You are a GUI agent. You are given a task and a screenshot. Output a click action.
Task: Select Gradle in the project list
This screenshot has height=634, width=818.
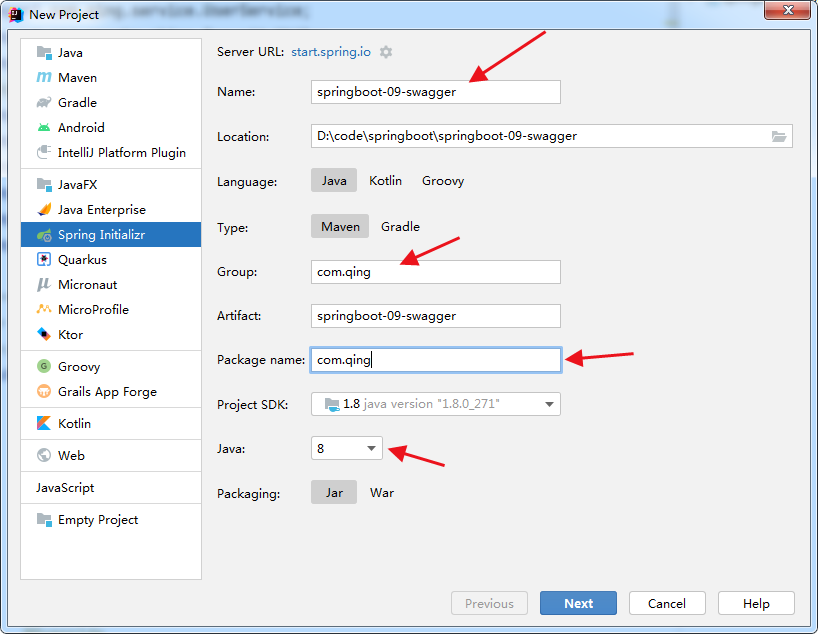click(x=111, y=102)
